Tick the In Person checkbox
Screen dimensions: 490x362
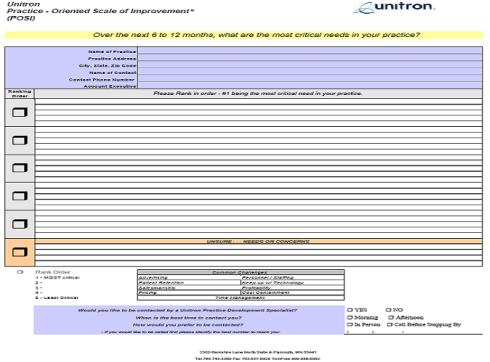350,324
